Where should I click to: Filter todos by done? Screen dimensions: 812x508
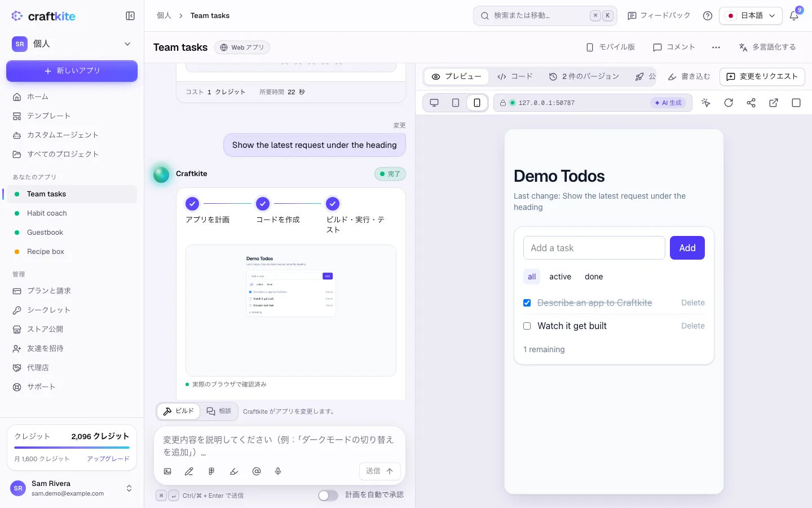[594, 277]
